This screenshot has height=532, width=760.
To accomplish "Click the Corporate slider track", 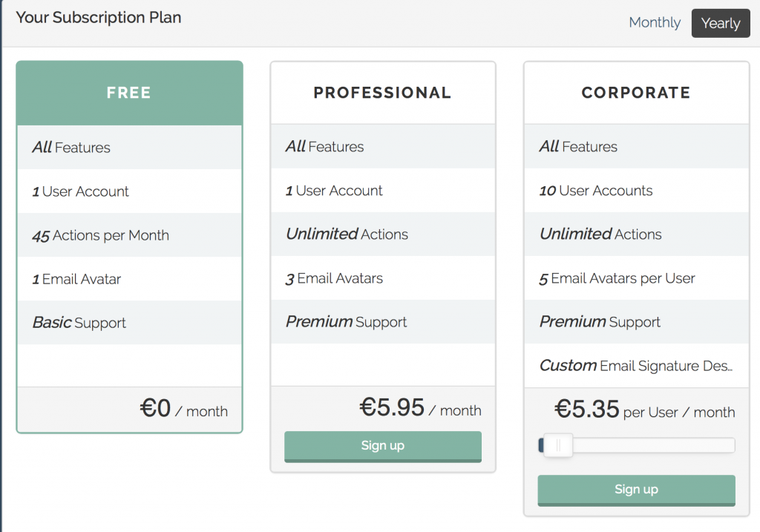I will pos(636,445).
